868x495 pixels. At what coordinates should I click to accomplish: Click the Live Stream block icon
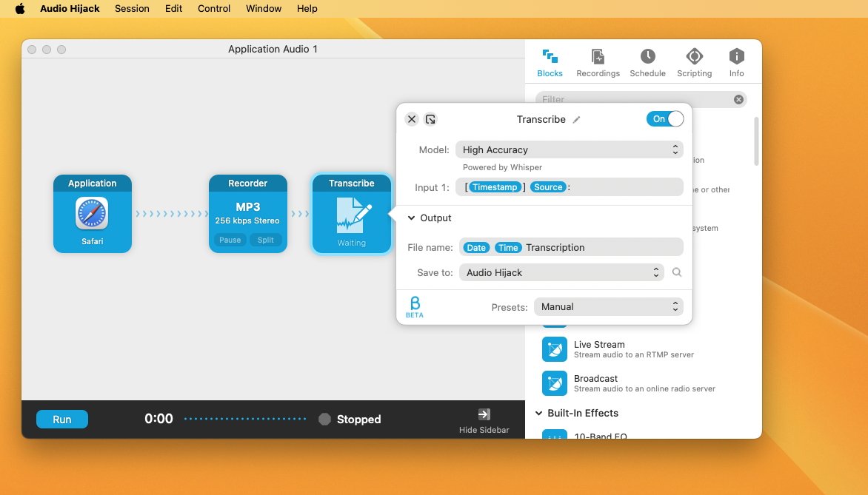554,349
